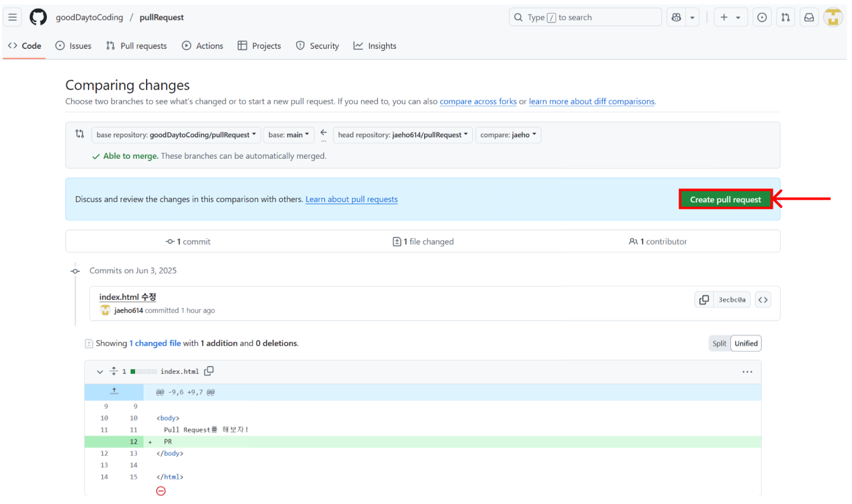The width and height of the screenshot is (852, 504).
Task: Open the notifications inbox icon
Action: tap(809, 17)
